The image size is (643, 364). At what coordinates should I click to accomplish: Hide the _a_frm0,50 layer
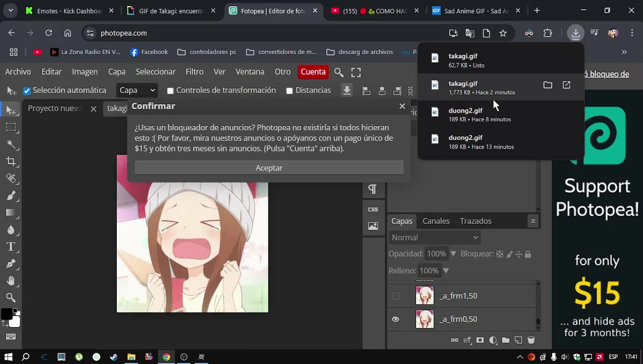click(395, 320)
